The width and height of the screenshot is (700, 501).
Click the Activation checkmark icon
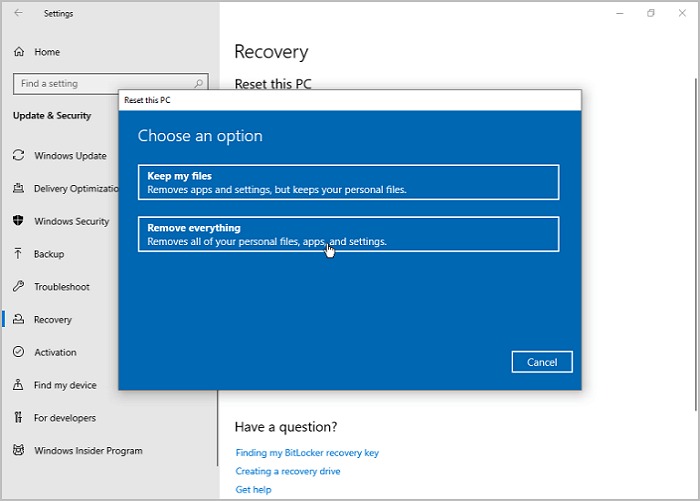(19, 352)
